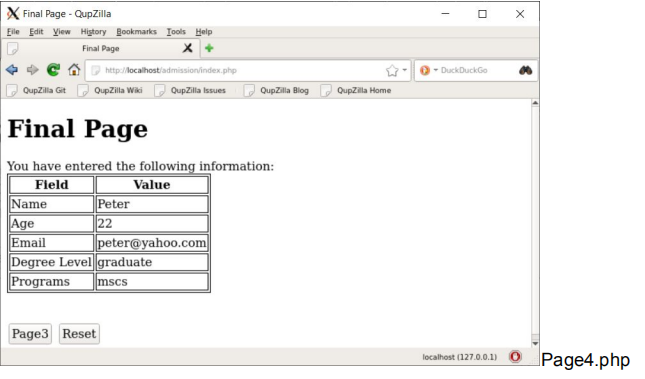Click the DuckDuckGo search field
The image size is (645, 379).
tap(477, 70)
